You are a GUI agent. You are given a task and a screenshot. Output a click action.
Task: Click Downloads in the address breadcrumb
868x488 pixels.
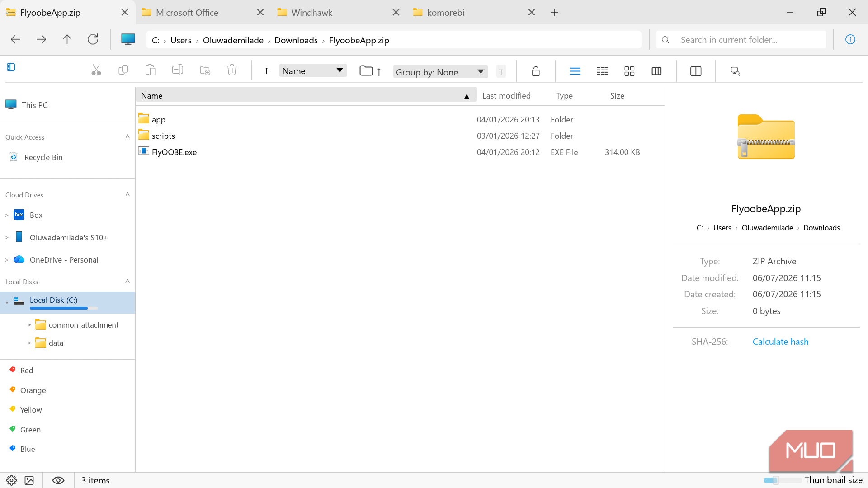pyautogui.click(x=296, y=40)
